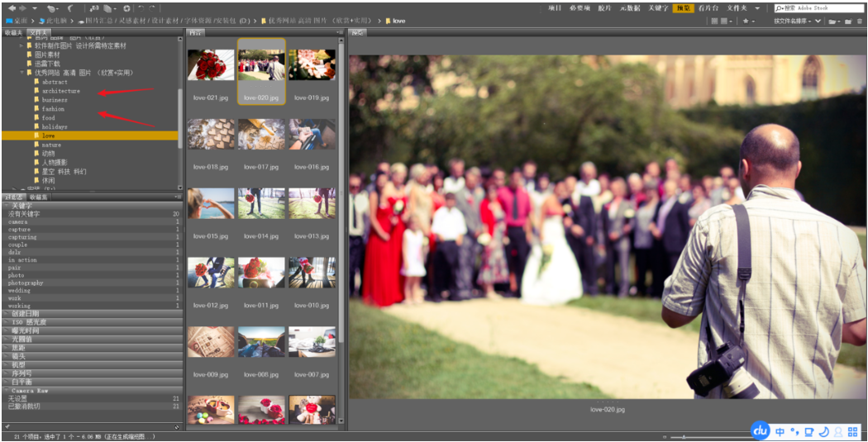The image size is (868, 442).
Task: Select the fashion folder
Action: click(x=53, y=109)
